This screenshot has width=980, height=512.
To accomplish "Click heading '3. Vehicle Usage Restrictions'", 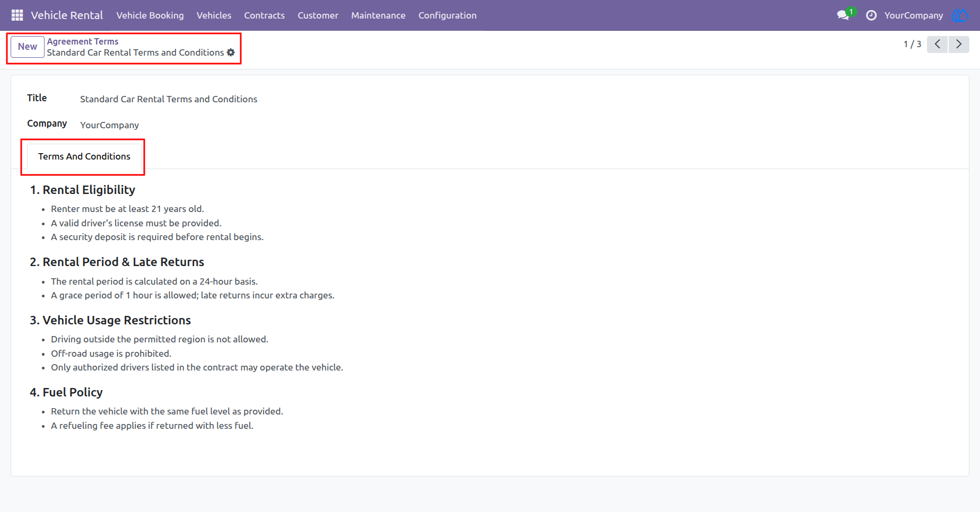I will (110, 320).
